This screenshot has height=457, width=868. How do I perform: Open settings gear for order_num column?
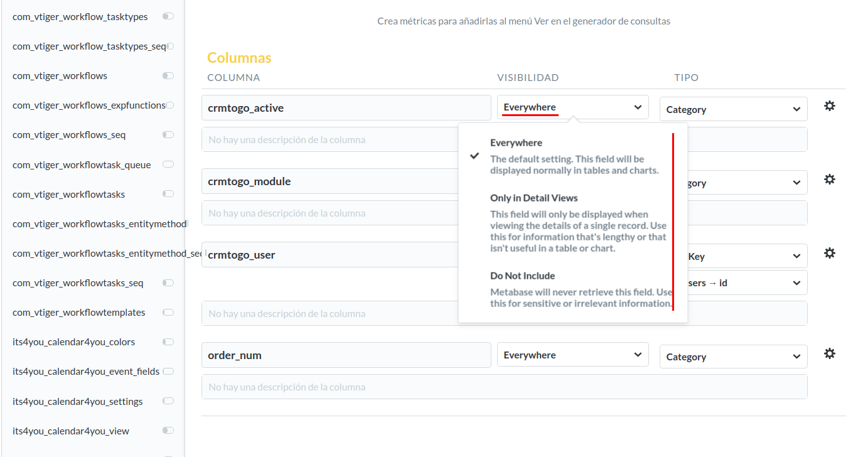829,353
